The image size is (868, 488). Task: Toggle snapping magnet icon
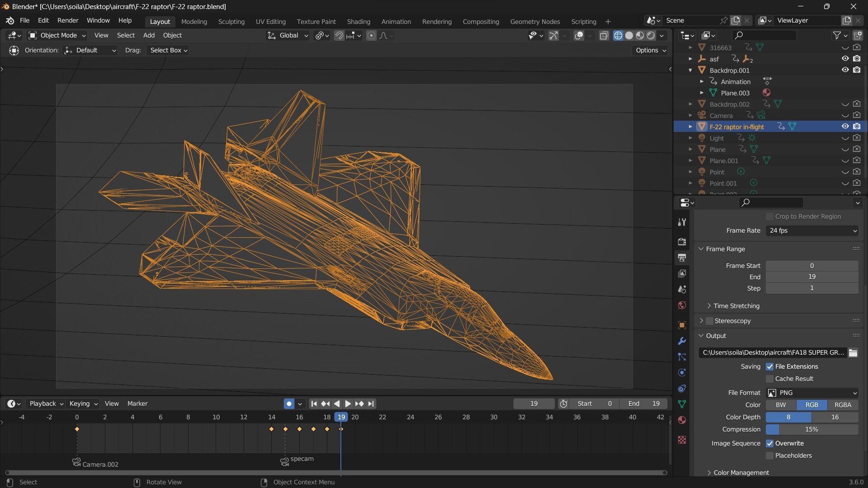(339, 35)
